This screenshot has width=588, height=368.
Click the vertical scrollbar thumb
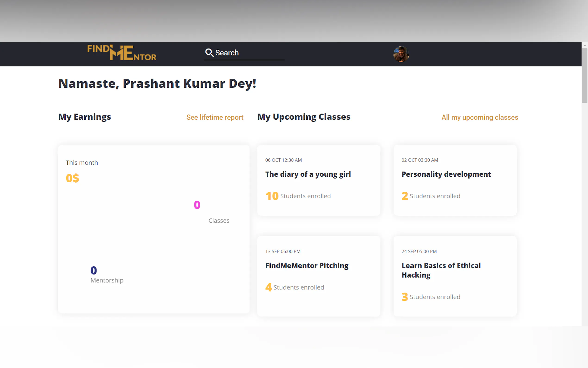585,76
